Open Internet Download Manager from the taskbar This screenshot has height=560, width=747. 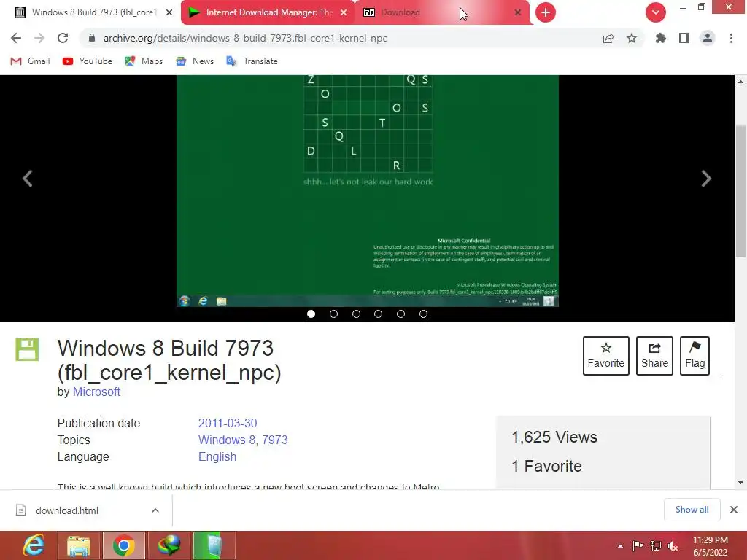click(x=169, y=545)
